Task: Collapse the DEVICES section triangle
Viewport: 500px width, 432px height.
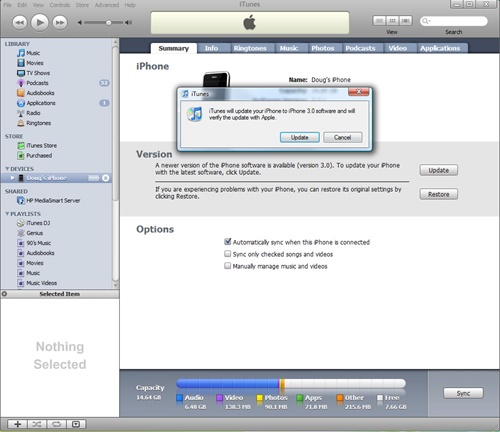Action: [x=7, y=169]
